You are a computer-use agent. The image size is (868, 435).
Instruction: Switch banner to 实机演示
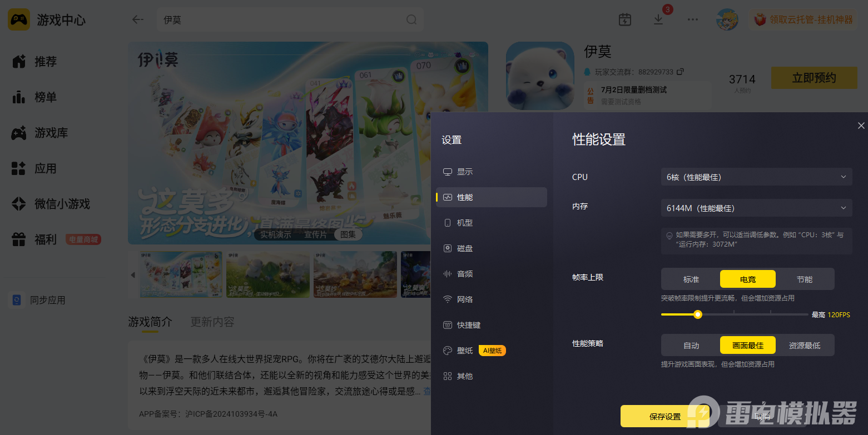point(276,234)
